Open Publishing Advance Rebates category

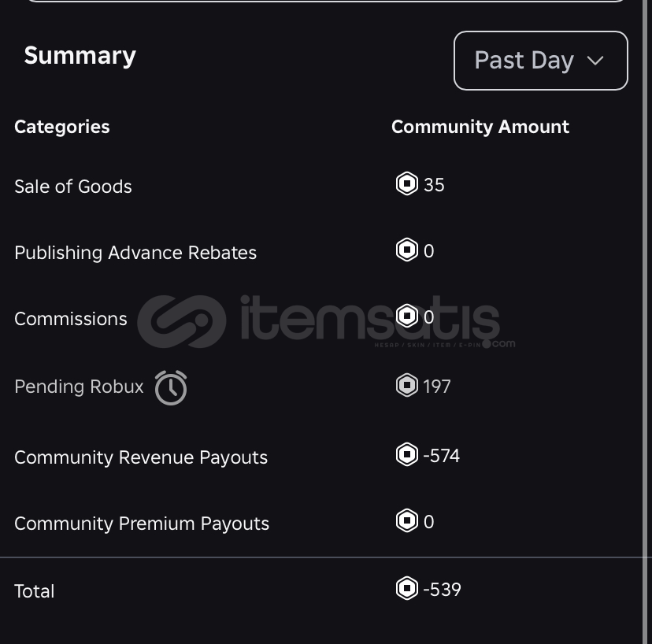[135, 253]
